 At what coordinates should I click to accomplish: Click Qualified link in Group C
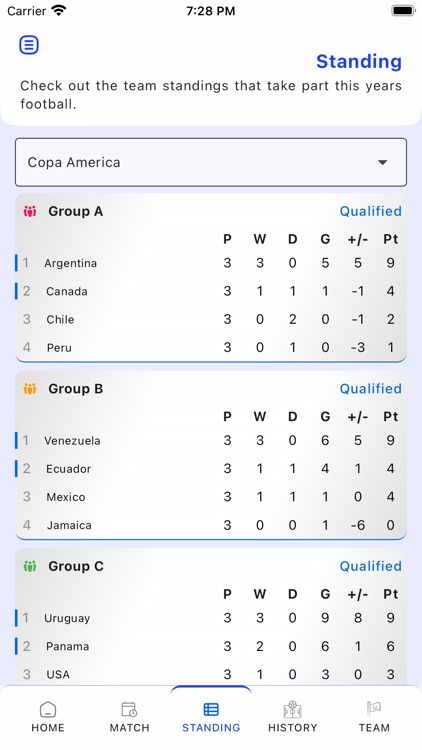click(370, 566)
